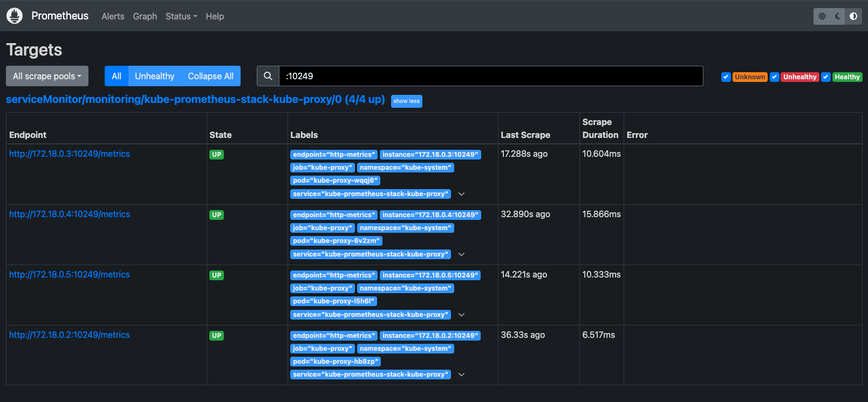Toggle the Healthy filter checkbox
The height and width of the screenshot is (402, 868).
[826, 77]
